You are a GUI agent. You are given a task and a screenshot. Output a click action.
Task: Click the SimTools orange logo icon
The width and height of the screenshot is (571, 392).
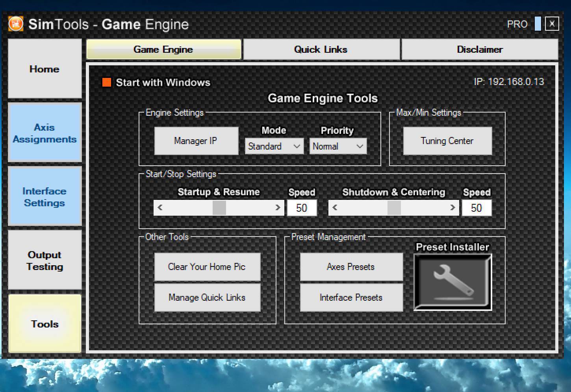(x=16, y=24)
